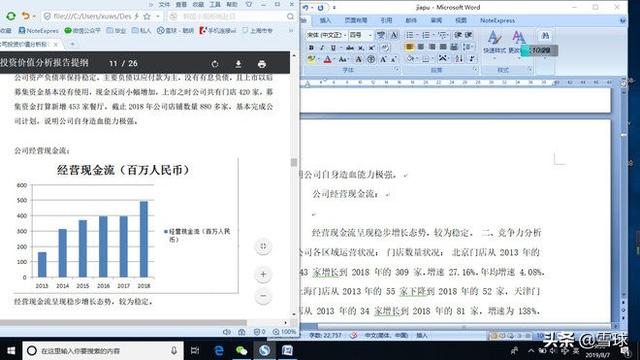Viewport: 640px width, 360px height.
Task: Toggle bold formatting in Word
Action: click(x=311, y=47)
